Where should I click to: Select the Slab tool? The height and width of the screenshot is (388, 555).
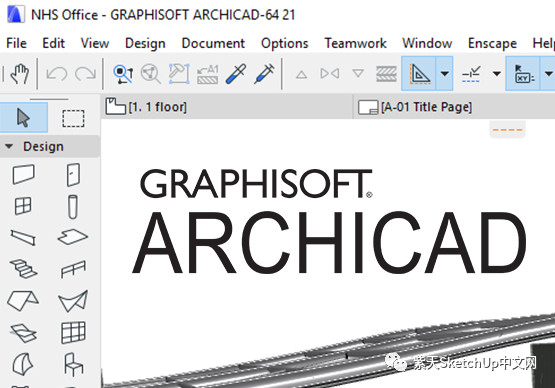click(x=73, y=236)
